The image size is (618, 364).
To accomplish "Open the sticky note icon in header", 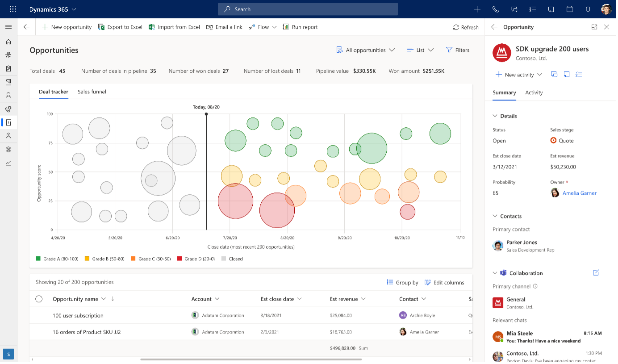I will point(551,9).
